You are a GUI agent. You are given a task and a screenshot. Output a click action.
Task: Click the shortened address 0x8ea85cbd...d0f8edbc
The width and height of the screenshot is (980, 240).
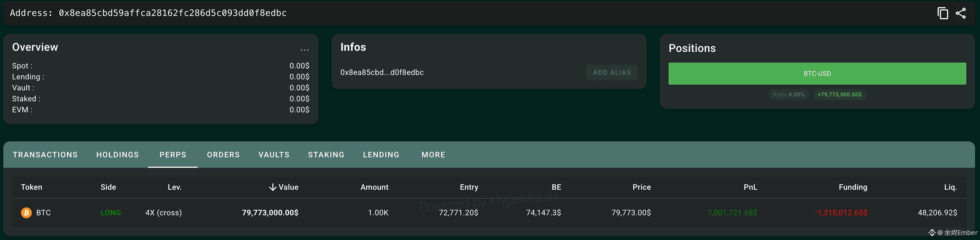(381, 72)
